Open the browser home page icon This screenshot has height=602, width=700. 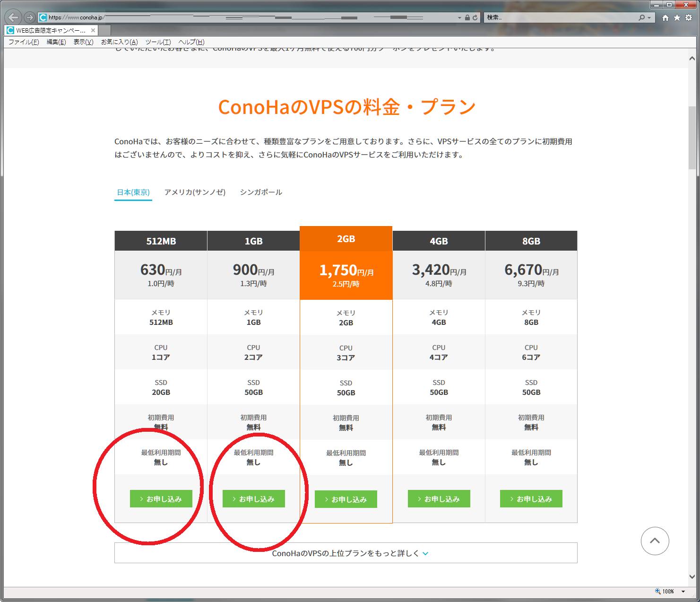[x=665, y=17]
